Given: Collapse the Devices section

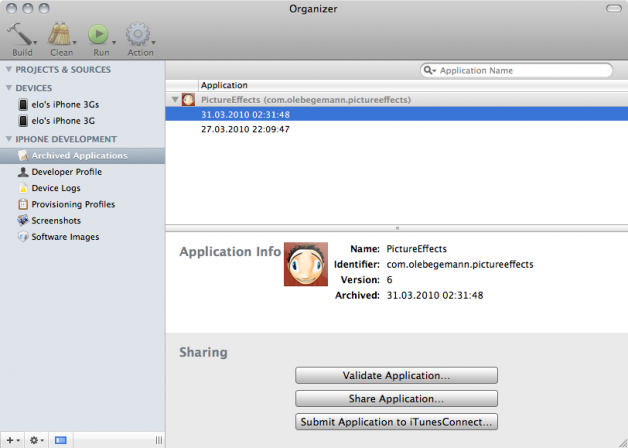Looking at the screenshot, I should tap(9, 88).
